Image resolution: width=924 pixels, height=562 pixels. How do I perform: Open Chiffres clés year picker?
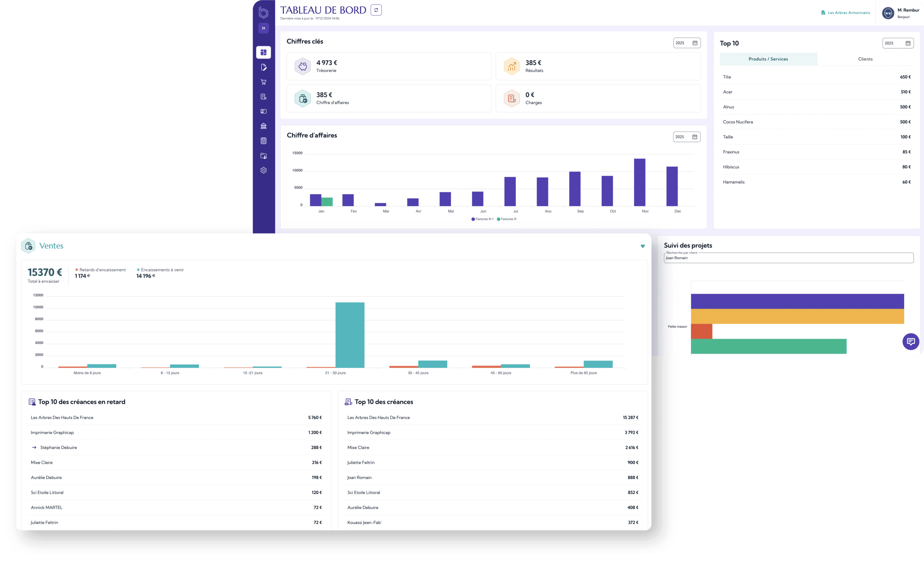tap(687, 43)
